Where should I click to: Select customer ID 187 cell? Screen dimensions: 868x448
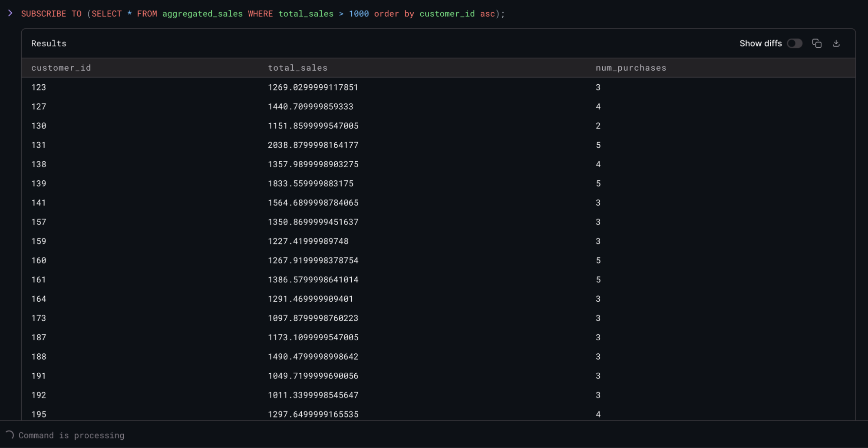click(39, 337)
